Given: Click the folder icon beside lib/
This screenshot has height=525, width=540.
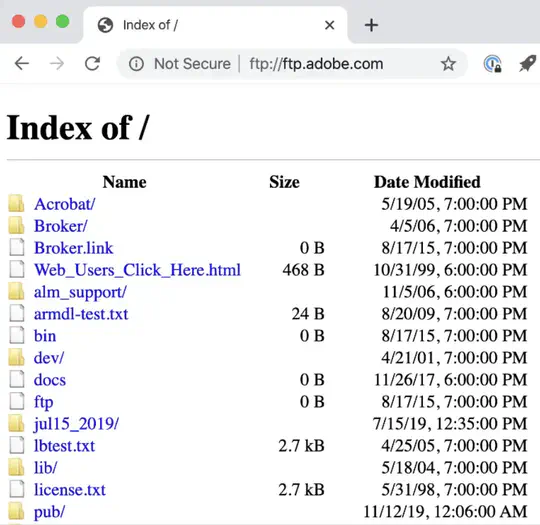Looking at the screenshot, I should [x=16, y=467].
